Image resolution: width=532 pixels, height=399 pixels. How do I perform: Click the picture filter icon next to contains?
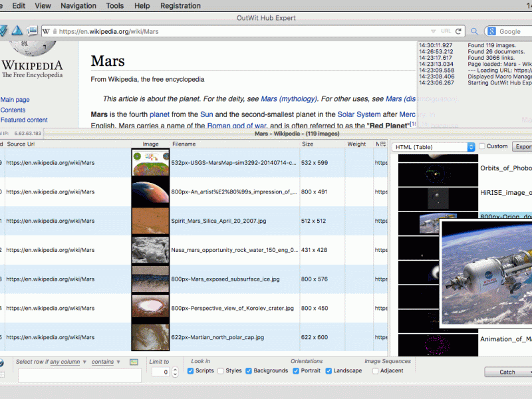coord(134,362)
